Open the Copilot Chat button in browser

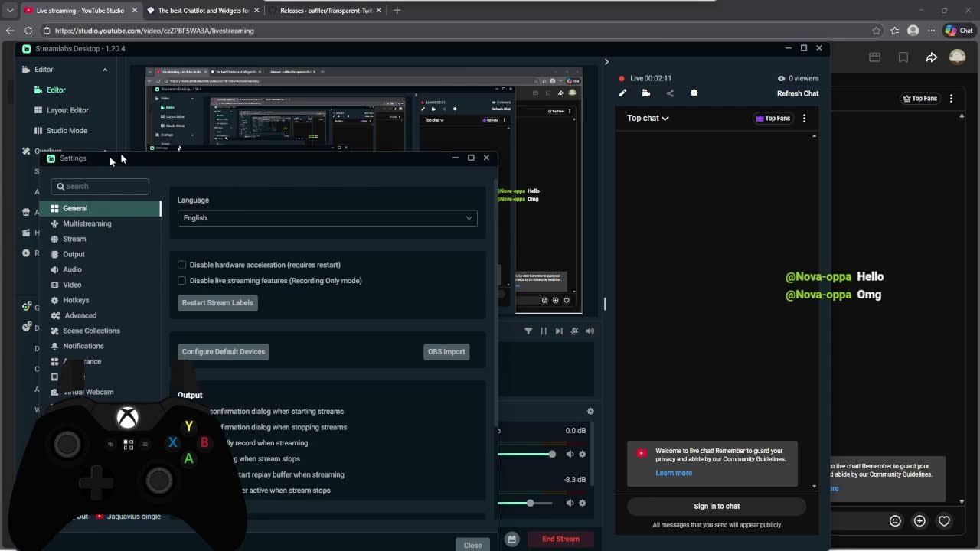[x=959, y=31]
